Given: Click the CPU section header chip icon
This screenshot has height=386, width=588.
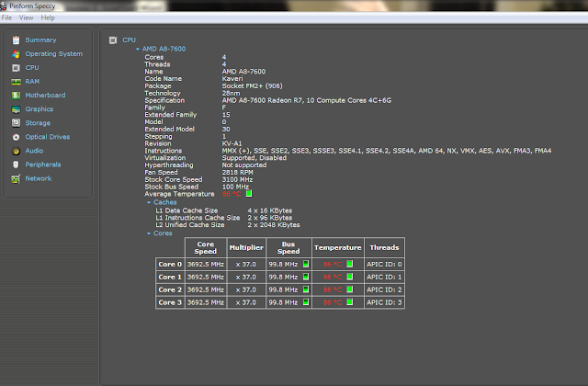Looking at the screenshot, I should (x=113, y=40).
